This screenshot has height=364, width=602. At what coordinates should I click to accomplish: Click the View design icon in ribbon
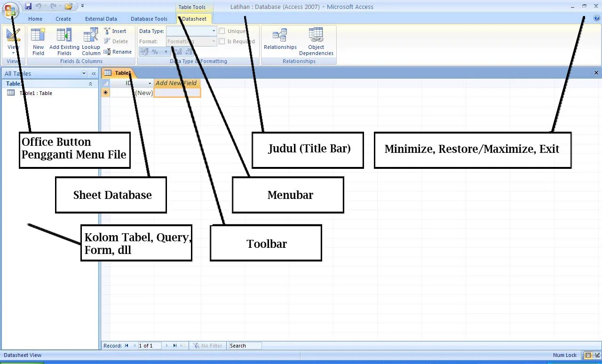pyautogui.click(x=13, y=35)
